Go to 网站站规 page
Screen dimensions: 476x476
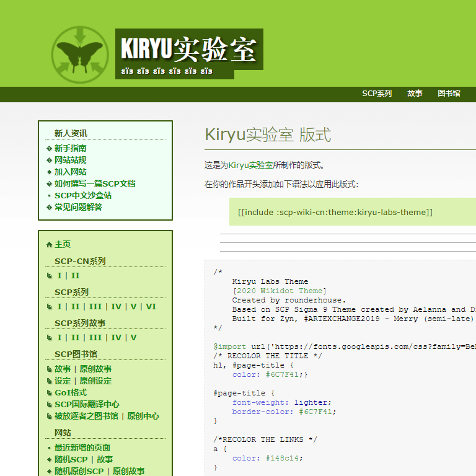[70, 160]
